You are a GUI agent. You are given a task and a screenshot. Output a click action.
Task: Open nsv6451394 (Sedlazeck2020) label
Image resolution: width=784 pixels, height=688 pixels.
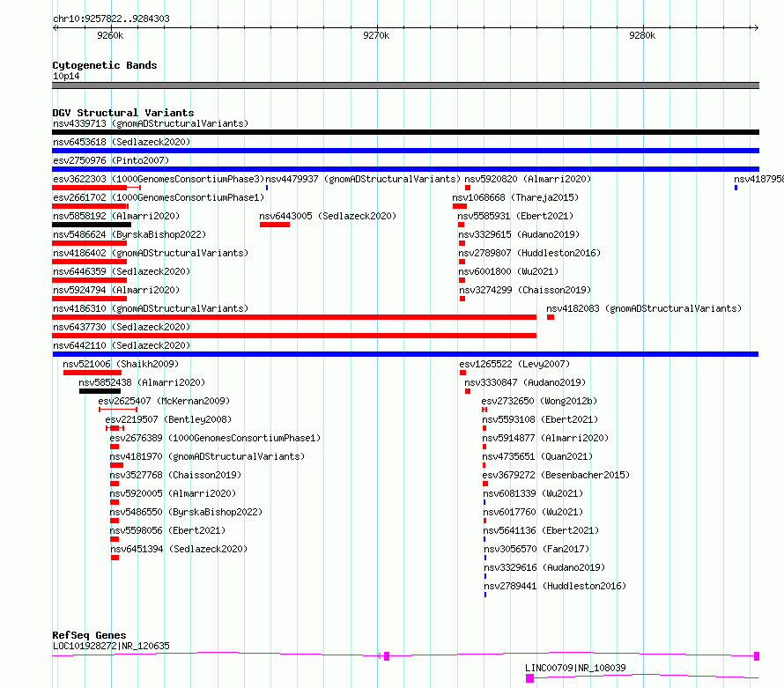tap(179, 549)
